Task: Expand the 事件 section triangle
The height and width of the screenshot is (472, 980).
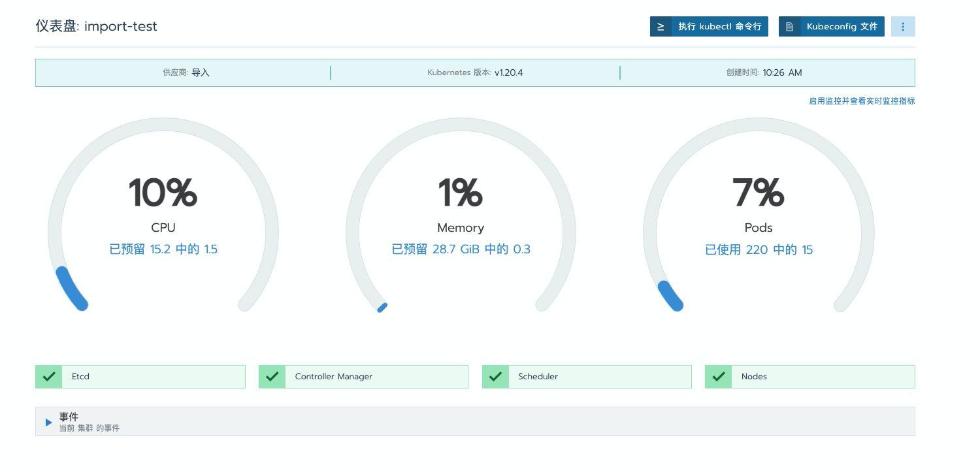Action: (48, 422)
